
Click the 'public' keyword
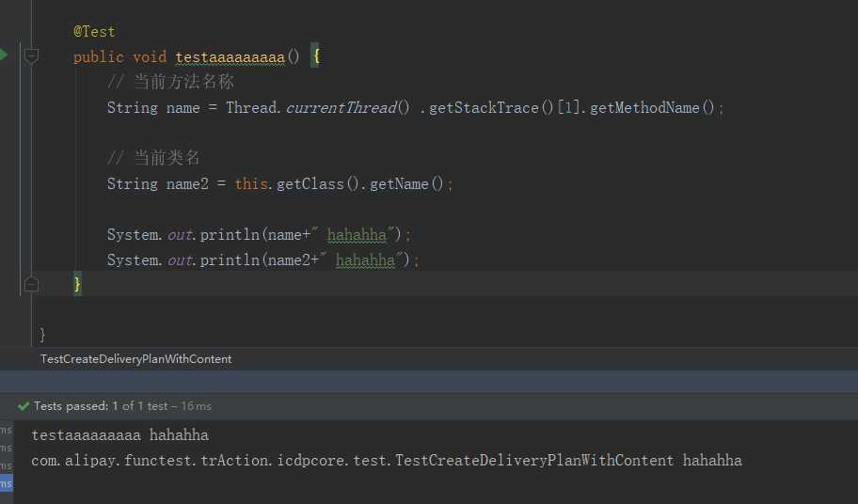point(99,56)
